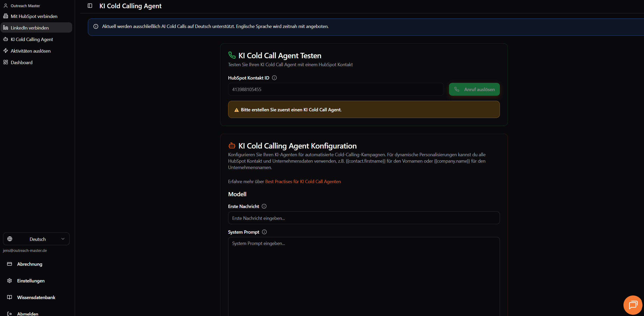Expand the Deutsch language dropdown
This screenshot has height=316, width=644.
tap(38, 239)
